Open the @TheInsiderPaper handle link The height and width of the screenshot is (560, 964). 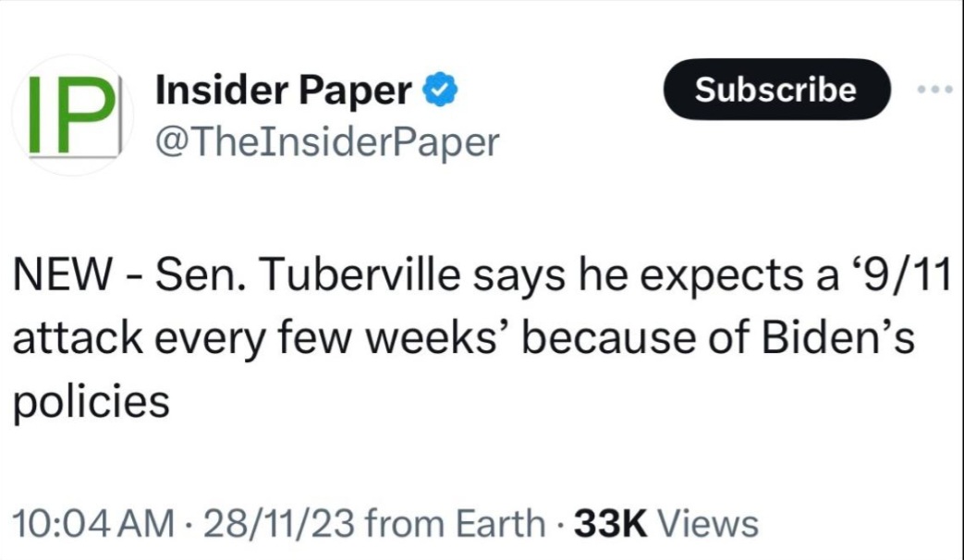pyautogui.click(x=328, y=141)
